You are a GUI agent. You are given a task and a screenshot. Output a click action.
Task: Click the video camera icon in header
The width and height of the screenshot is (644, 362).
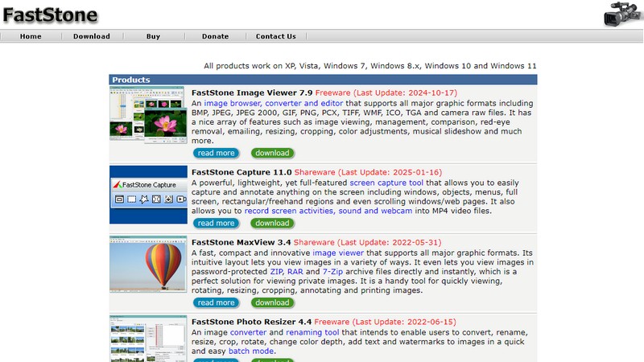(x=621, y=14)
